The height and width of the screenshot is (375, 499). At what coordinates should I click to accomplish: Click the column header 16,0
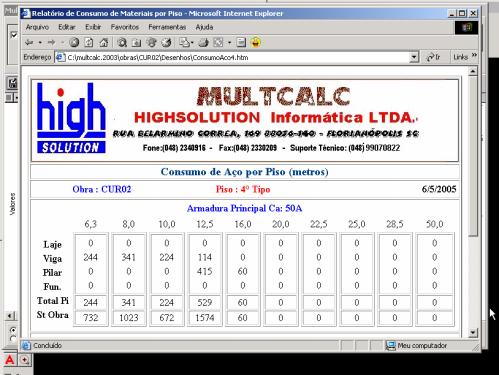[243, 224]
